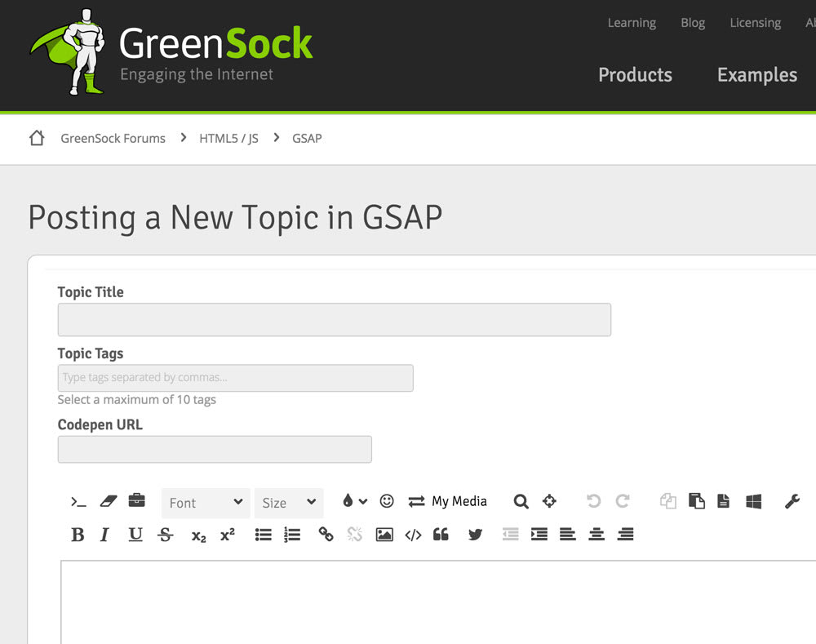
Task: Click inside the message editor area
Action: tap(438, 602)
